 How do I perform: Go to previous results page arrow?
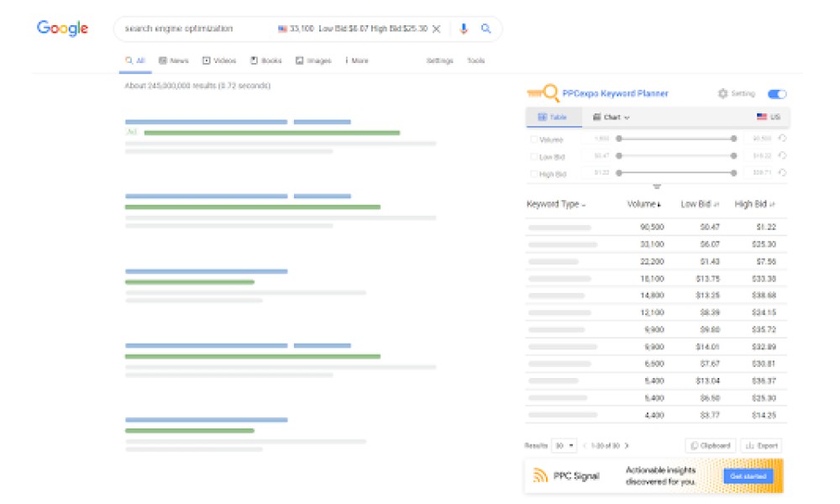585,445
